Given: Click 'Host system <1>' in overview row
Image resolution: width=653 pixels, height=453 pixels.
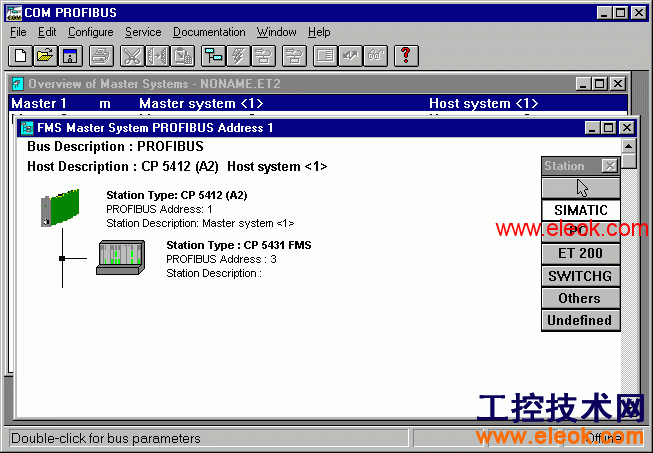Looking at the screenshot, I should (484, 103).
